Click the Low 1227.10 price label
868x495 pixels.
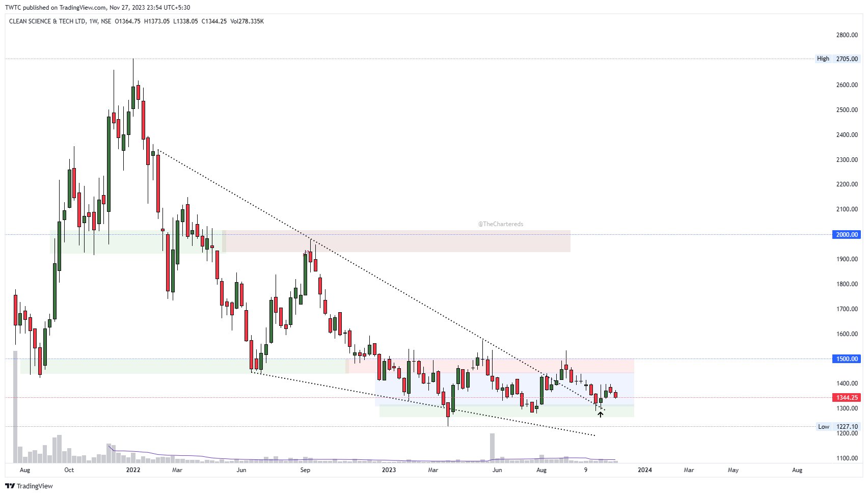tap(838, 427)
